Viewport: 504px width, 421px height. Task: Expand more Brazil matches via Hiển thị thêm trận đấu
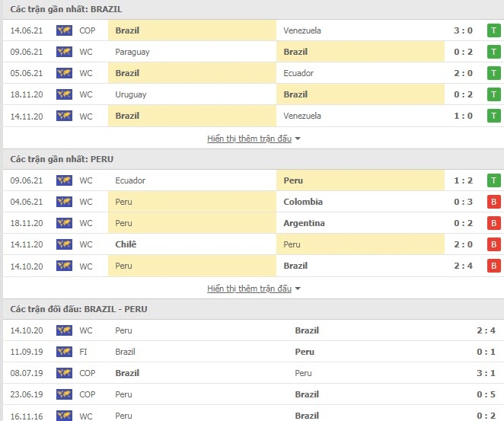tap(249, 139)
